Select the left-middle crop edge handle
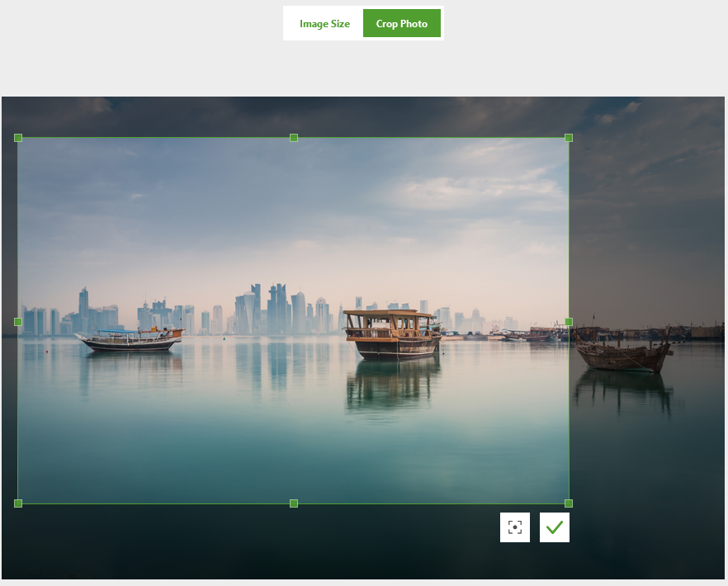728x586 pixels. pos(18,322)
